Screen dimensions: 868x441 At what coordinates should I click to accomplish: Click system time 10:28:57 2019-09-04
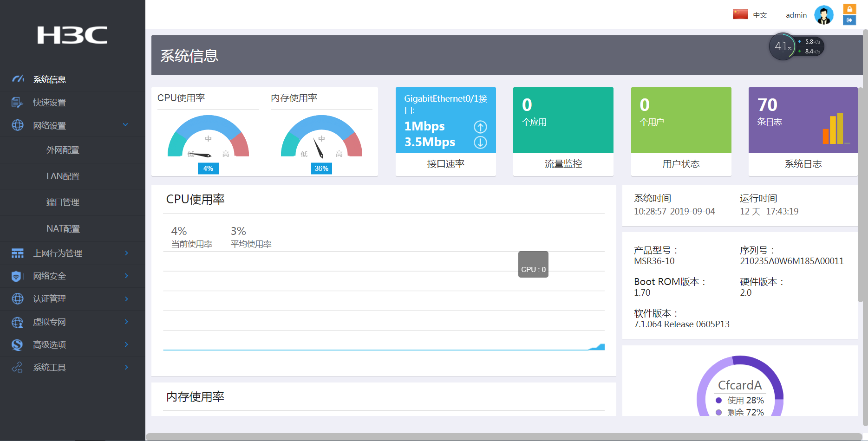pos(674,212)
